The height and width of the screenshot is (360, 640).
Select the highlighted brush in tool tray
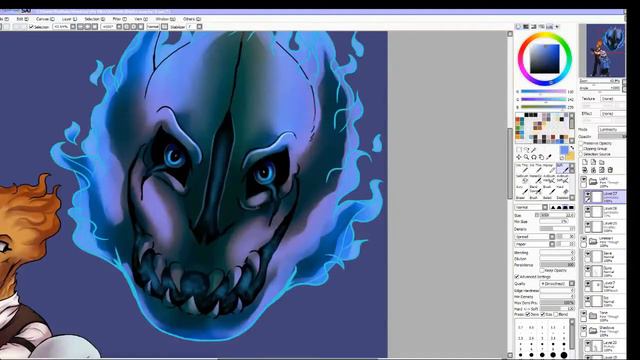562,168
